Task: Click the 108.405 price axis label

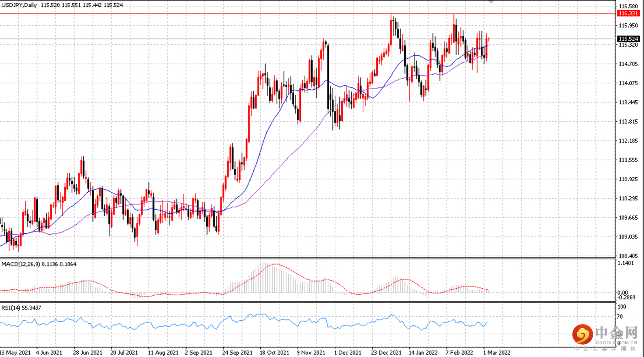Action: coord(628,256)
